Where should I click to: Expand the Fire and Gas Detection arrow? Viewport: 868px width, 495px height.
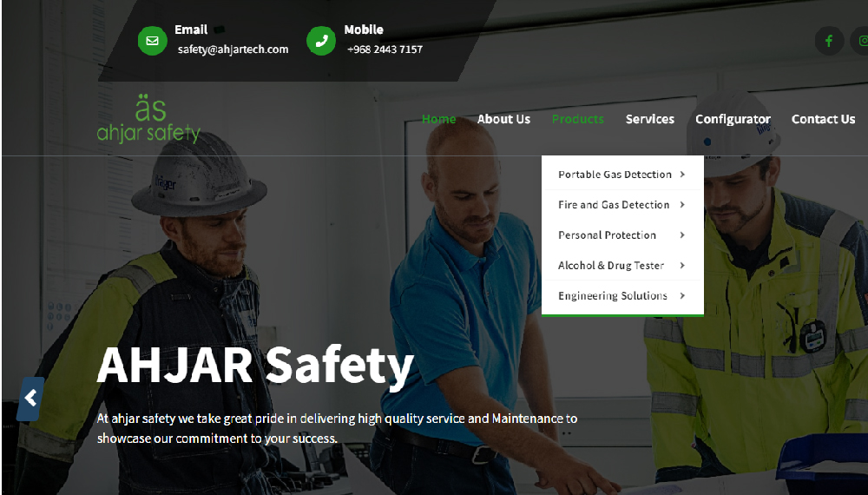click(x=683, y=205)
